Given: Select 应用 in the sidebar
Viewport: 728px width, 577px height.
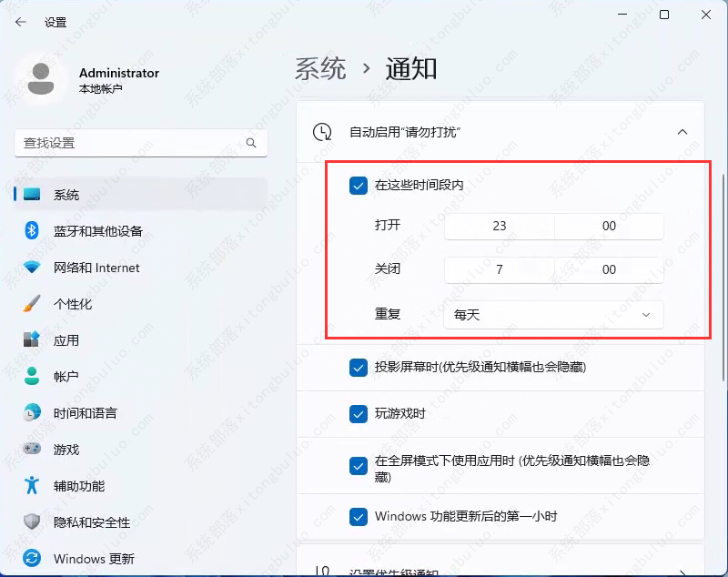Looking at the screenshot, I should (x=66, y=340).
